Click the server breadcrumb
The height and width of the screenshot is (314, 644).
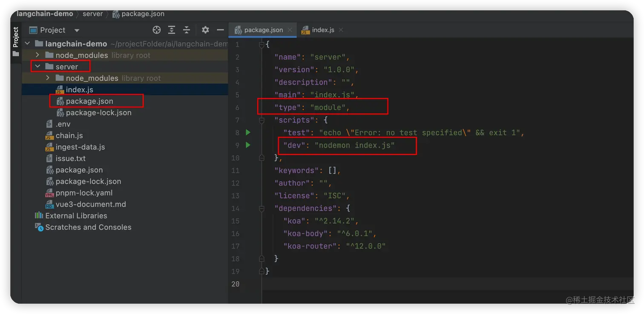pyautogui.click(x=92, y=14)
